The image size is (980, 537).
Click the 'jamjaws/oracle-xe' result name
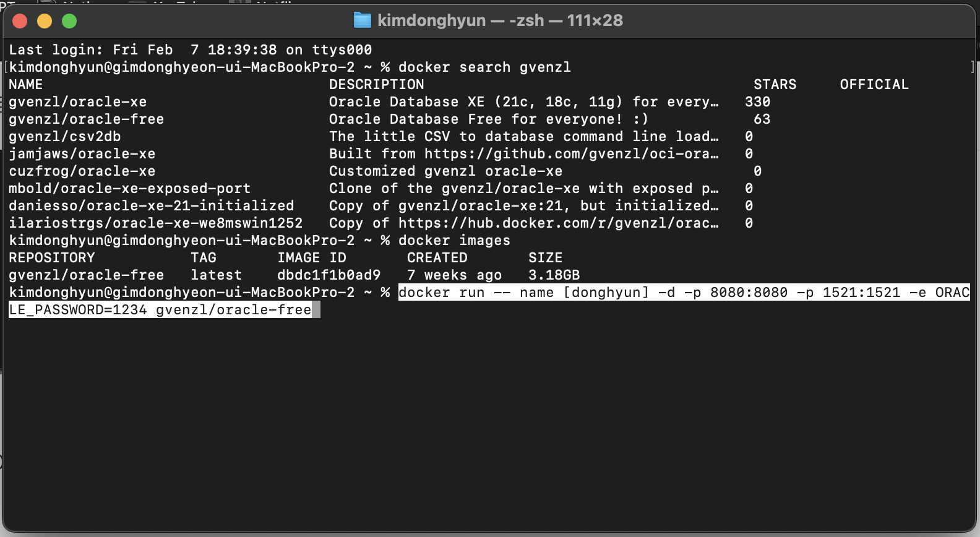82,153
